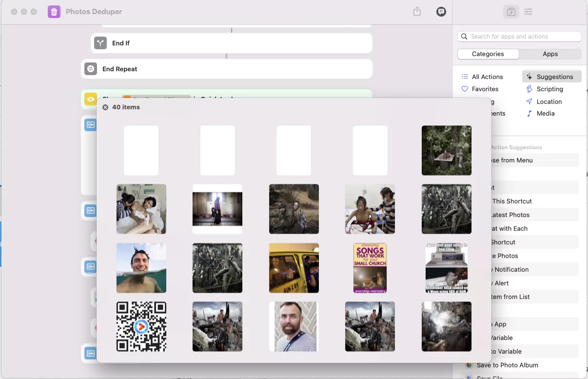Screen dimensions: 588x379
Task: Switch to the Categories tab
Action: click(x=488, y=54)
